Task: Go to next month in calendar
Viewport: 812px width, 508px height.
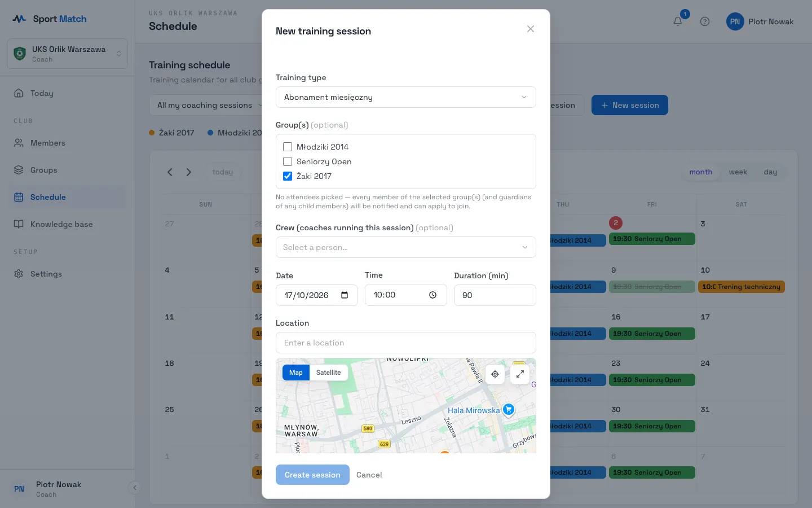Action: pyautogui.click(x=189, y=172)
